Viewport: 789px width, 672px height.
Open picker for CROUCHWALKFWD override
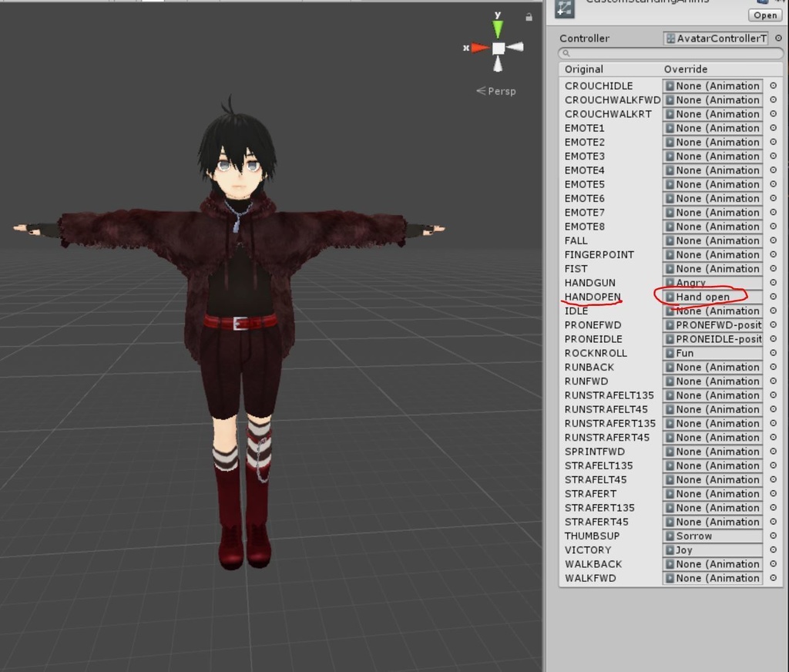coord(774,100)
